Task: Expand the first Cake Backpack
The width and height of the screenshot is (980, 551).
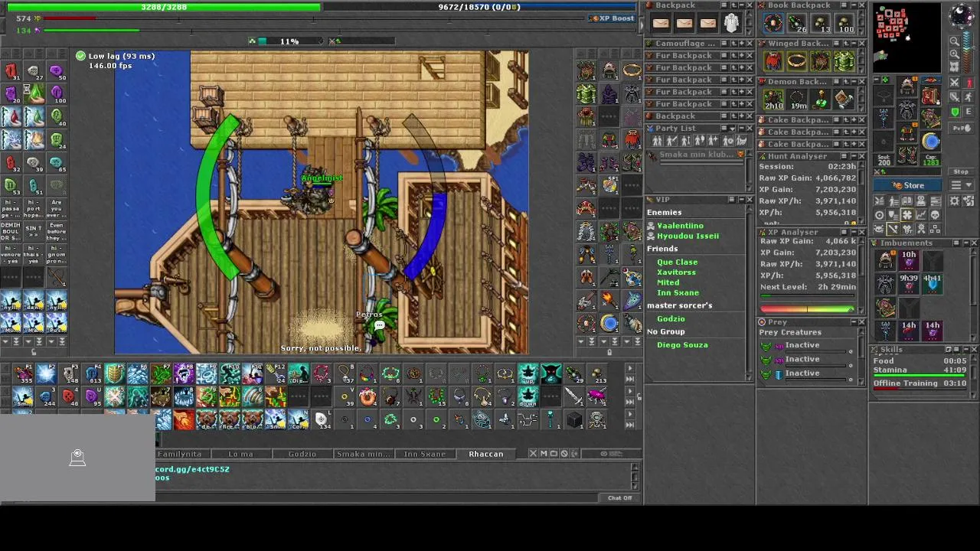Action: 854,120
